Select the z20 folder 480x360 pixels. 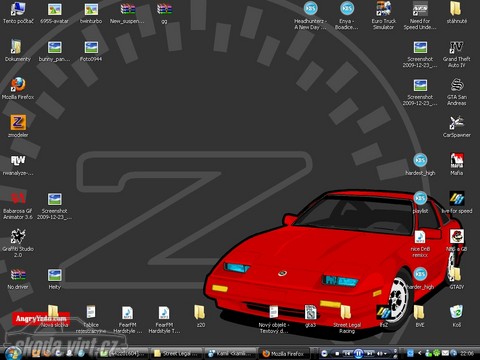[200, 316]
